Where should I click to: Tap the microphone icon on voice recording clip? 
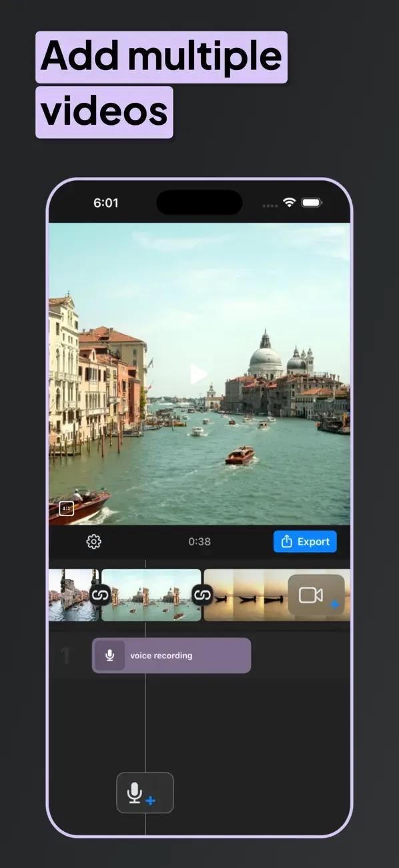[x=109, y=656]
